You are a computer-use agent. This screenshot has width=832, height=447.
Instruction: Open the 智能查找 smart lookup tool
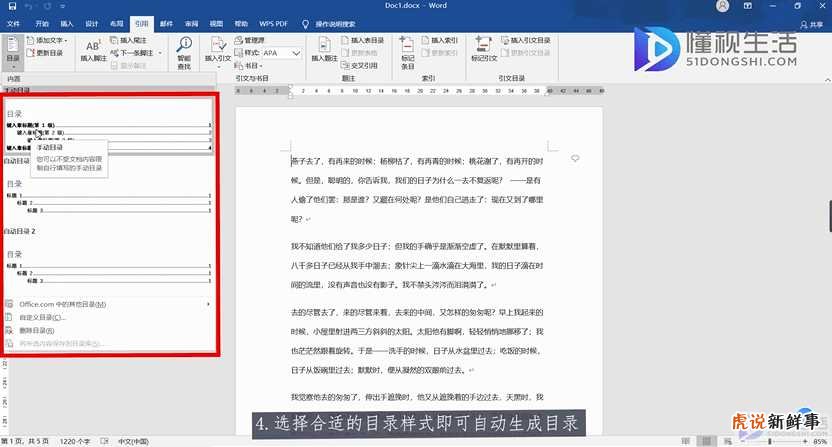coord(184,53)
